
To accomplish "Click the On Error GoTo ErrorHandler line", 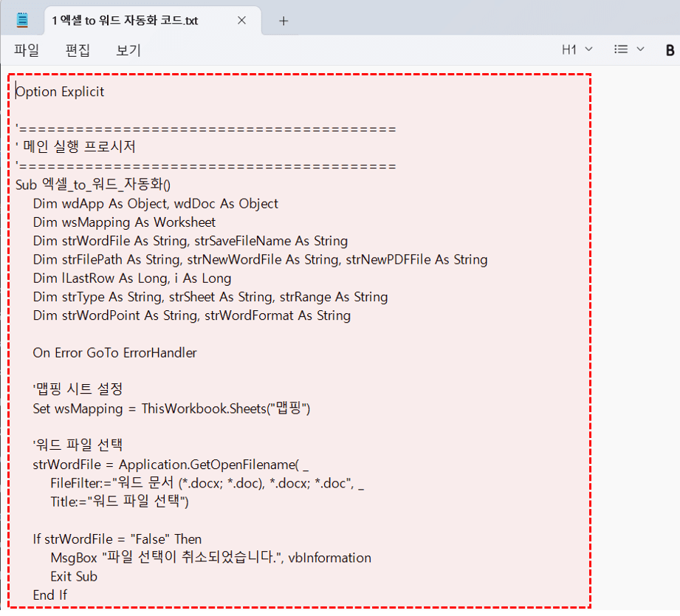I will tap(114, 352).
